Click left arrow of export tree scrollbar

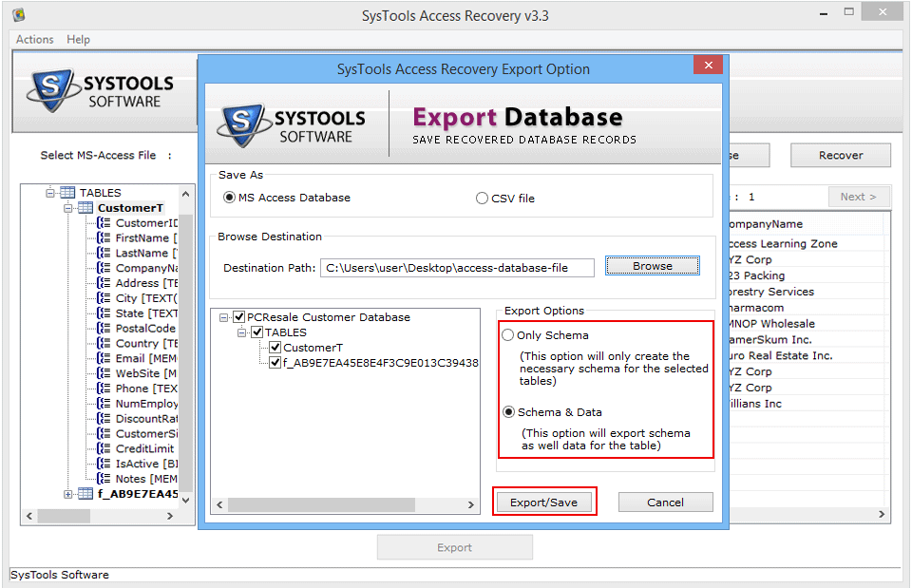point(219,504)
